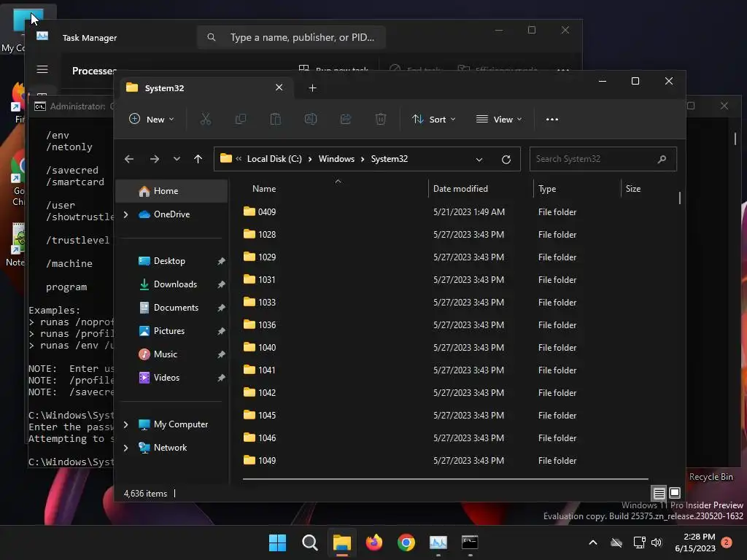Expand the OneDrive tree node
This screenshot has width=747, height=560.
coord(125,214)
